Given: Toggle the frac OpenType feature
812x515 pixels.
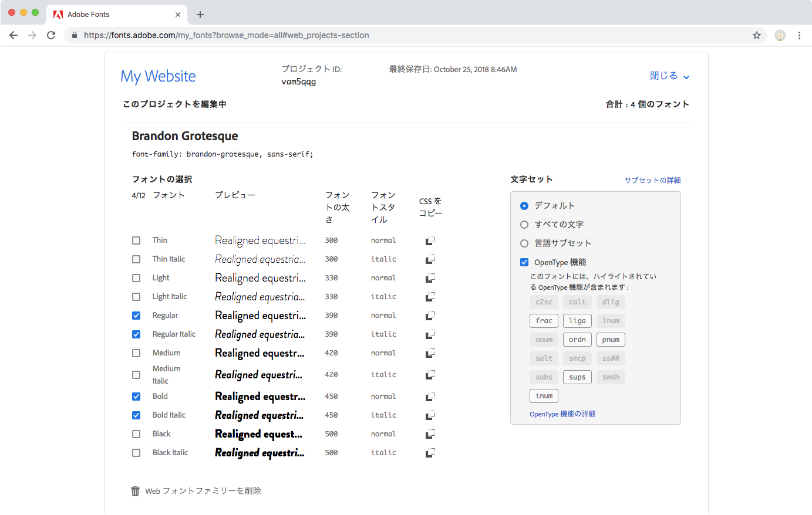Looking at the screenshot, I should [544, 321].
